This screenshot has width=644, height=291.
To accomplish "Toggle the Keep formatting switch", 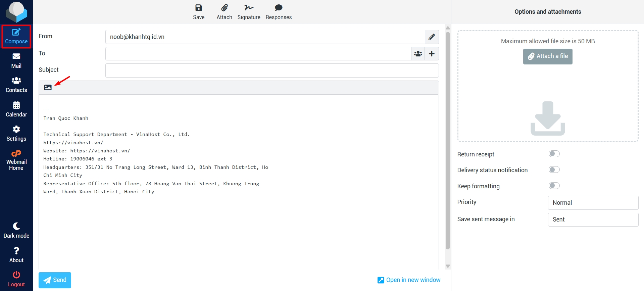I will [554, 186].
